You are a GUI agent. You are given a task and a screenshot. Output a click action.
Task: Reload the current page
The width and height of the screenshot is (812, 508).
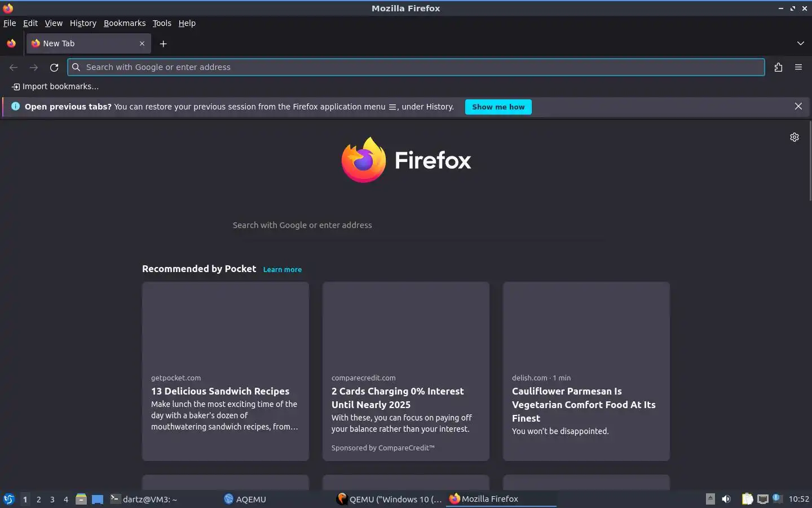(x=54, y=67)
